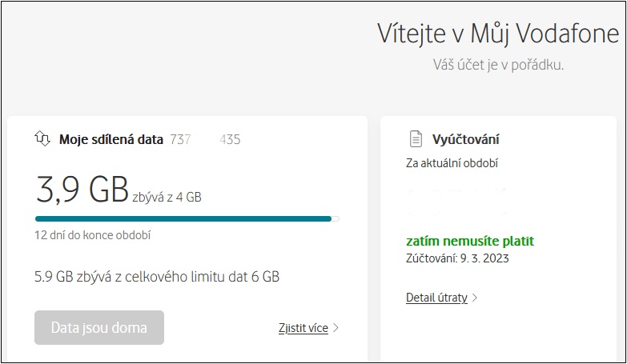Click the "Váš účet je v pořádku" message
The image size is (627, 364).
pos(498,65)
